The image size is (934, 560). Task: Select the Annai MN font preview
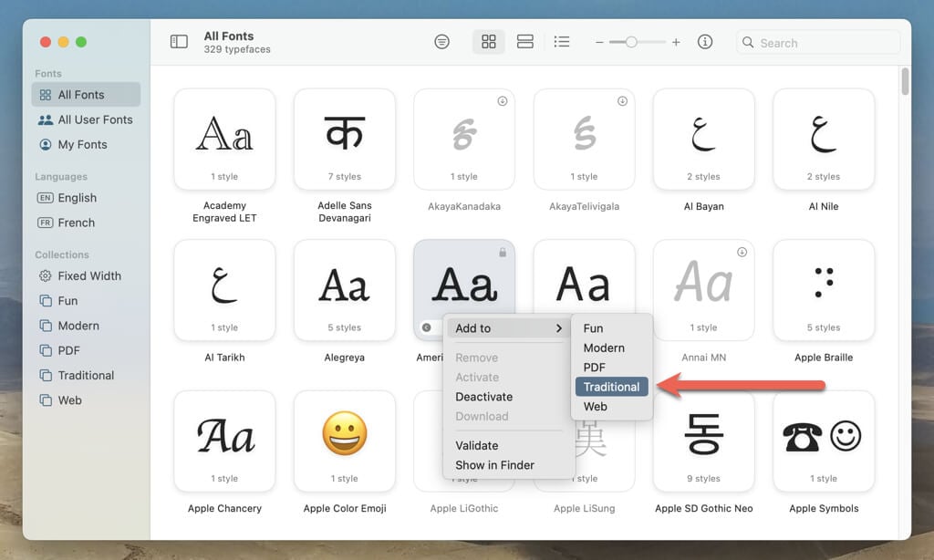[704, 290]
